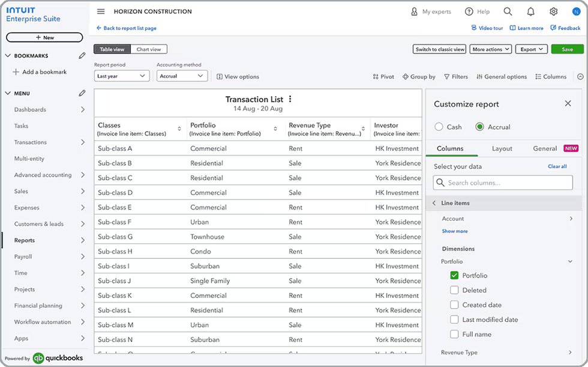
Task: Close the Customize report panel
Action: (x=568, y=104)
